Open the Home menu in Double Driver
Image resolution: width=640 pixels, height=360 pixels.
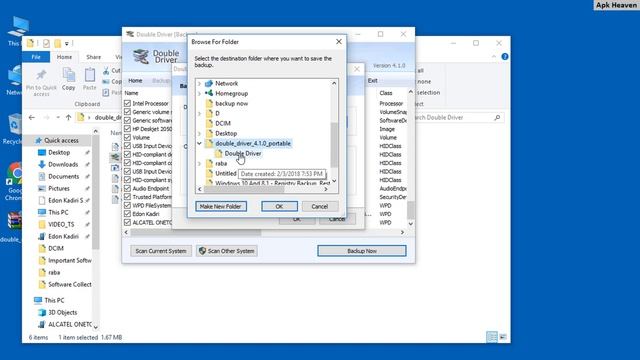[135, 81]
